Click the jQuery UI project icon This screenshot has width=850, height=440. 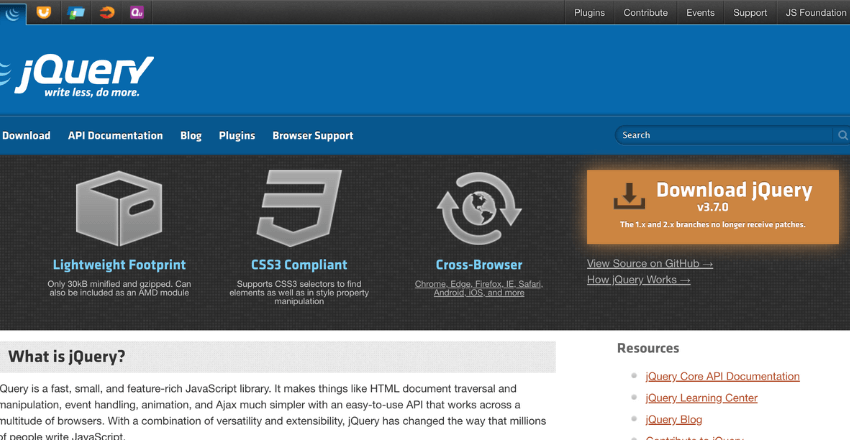pos(43,13)
